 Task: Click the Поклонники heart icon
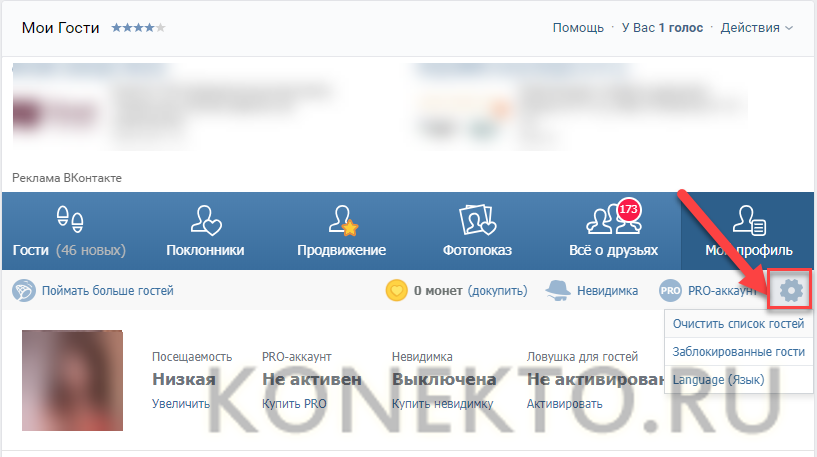pyautogui.click(x=205, y=218)
